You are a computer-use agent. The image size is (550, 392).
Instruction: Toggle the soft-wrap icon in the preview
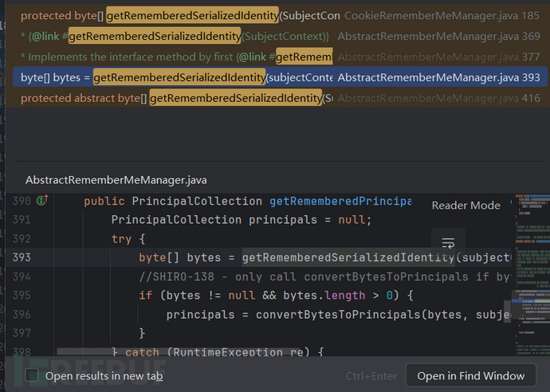click(448, 243)
